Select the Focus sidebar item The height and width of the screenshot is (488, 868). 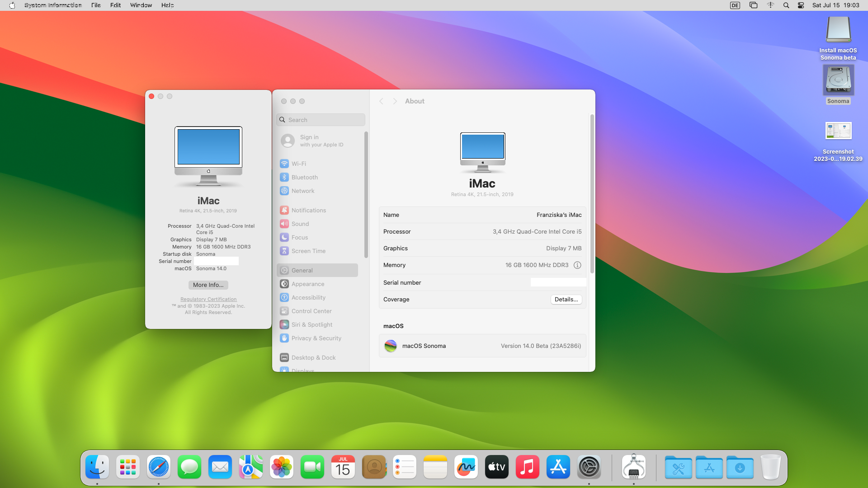[x=299, y=237]
